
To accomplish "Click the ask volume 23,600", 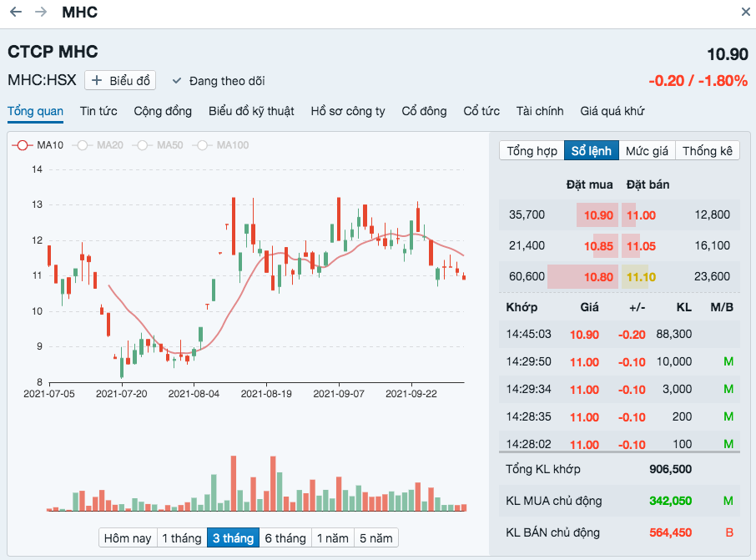I will [x=712, y=276].
